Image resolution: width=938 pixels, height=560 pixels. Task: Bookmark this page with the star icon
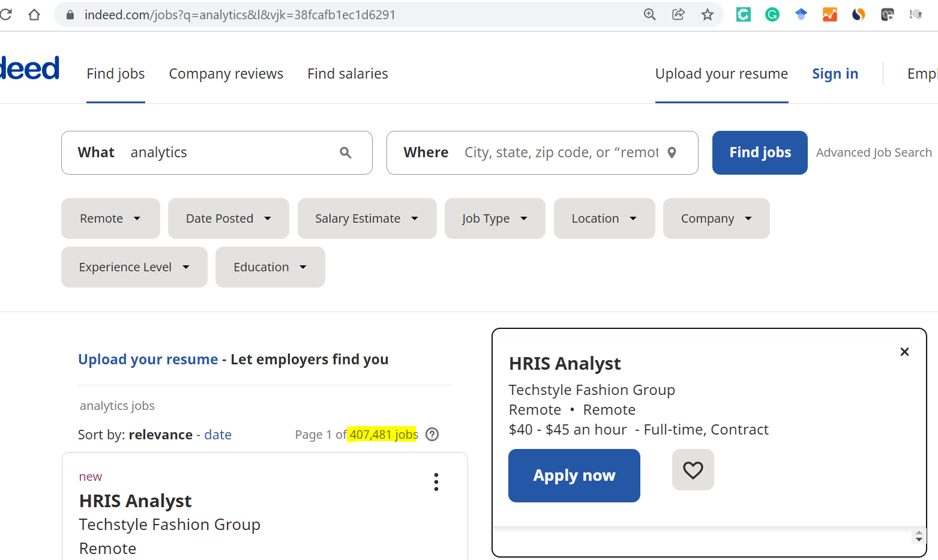coord(708,14)
